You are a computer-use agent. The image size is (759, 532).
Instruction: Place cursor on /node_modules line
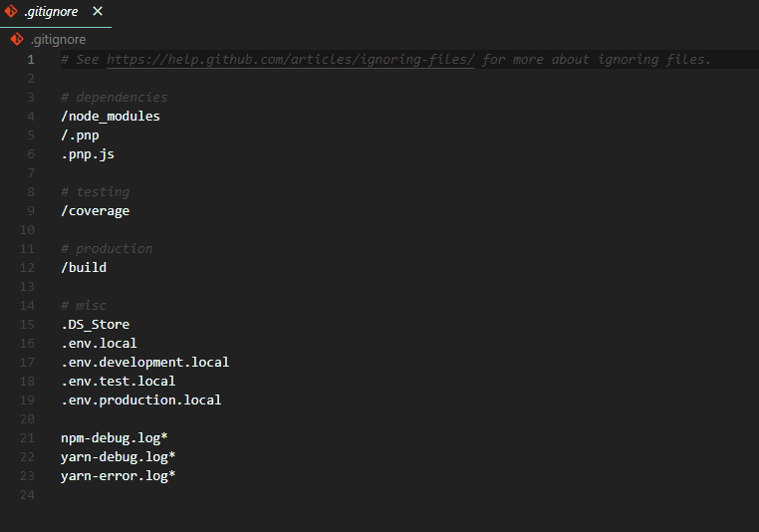pyautogui.click(x=111, y=117)
